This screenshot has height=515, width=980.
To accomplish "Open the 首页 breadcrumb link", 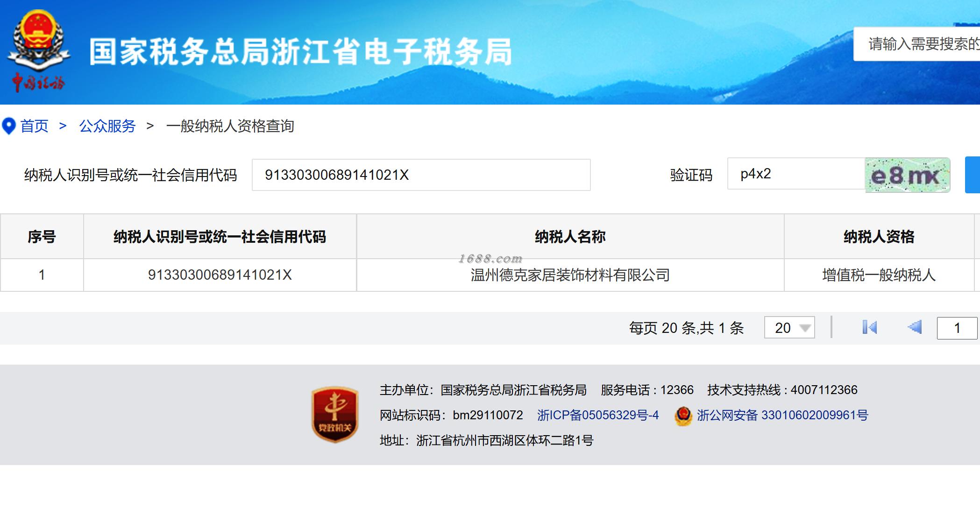I will pos(35,126).
